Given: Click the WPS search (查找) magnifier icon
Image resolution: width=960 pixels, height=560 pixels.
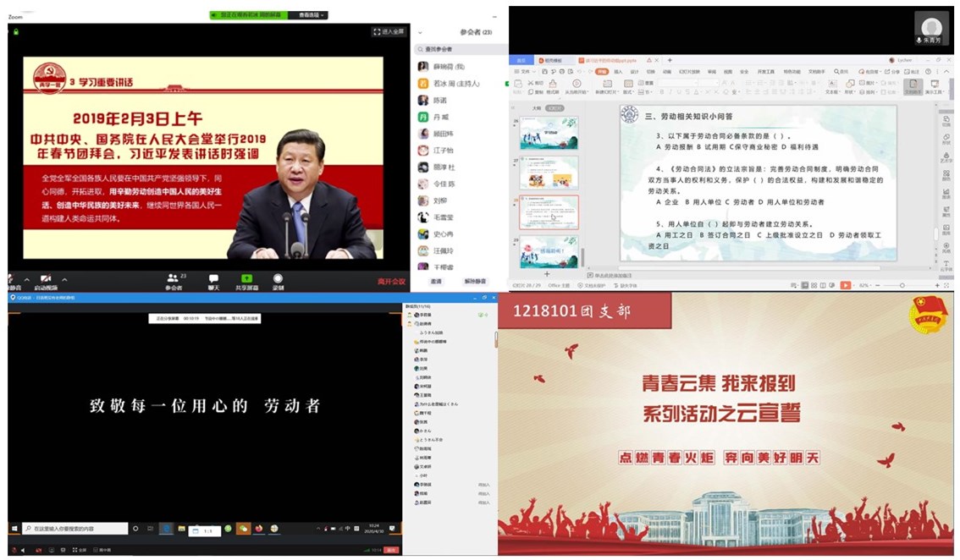Looking at the screenshot, I should click(836, 72).
